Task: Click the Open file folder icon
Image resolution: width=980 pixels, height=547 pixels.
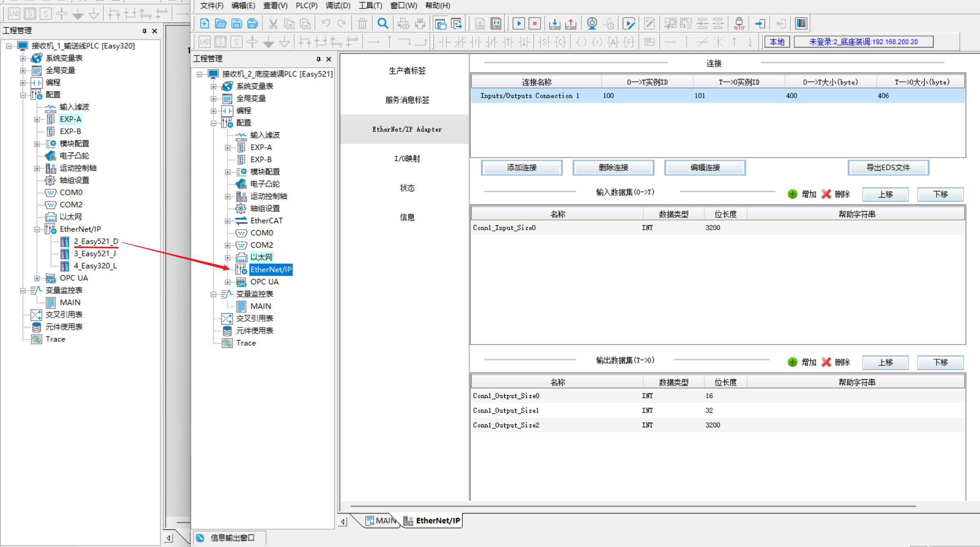Action: (x=220, y=24)
